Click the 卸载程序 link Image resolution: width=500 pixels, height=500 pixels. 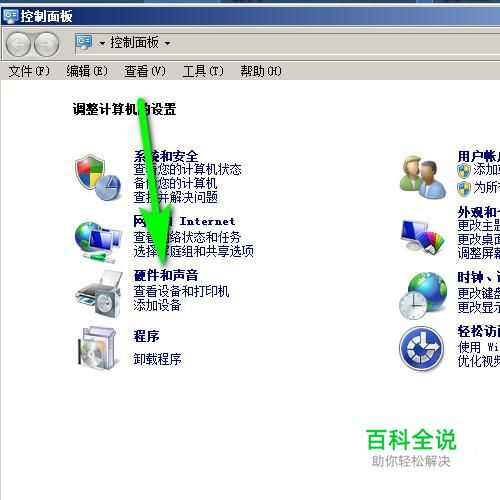point(157,359)
